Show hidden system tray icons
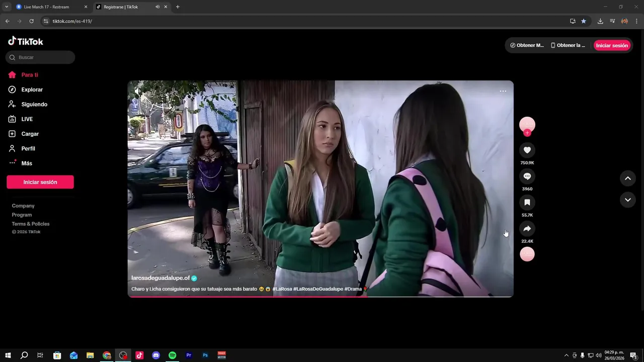The image size is (644, 362). click(x=567, y=355)
